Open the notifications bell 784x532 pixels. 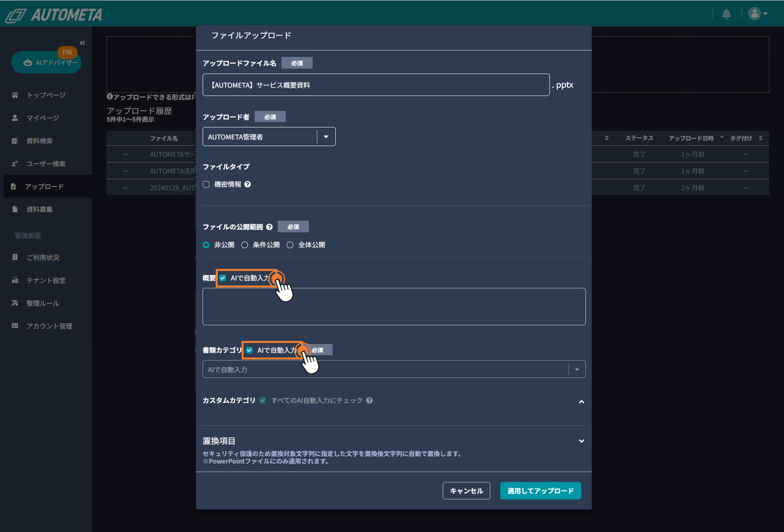(x=726, y=14)
